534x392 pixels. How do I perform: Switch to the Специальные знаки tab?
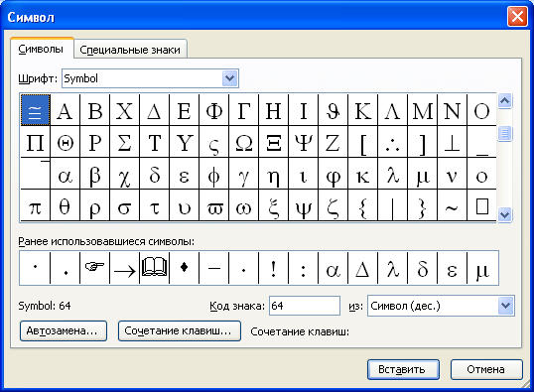pos(130,50)
